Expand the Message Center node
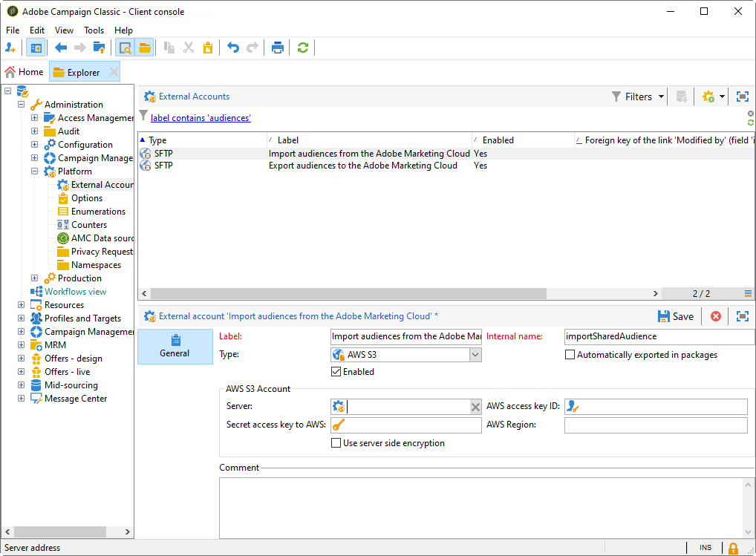 point(22,398)
